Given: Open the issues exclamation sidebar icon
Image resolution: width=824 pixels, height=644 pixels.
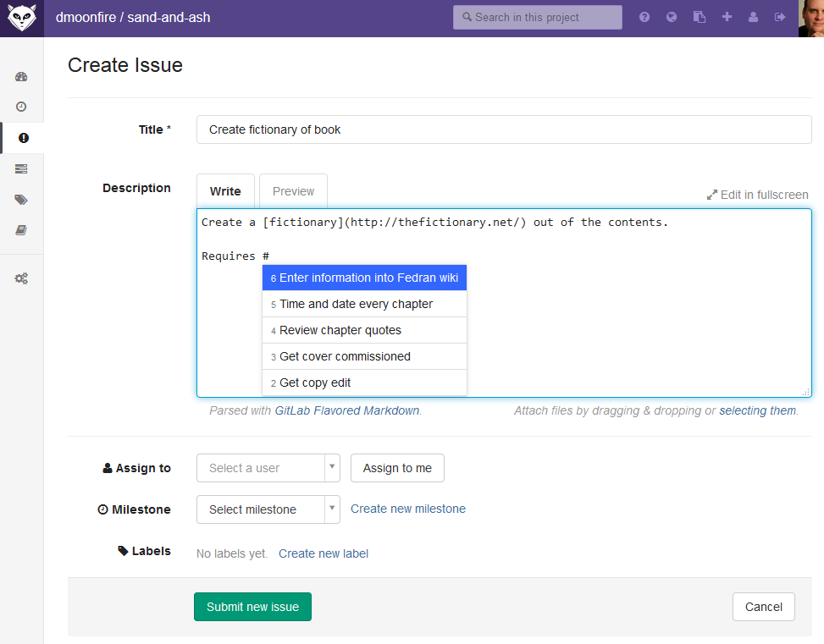Looking at the screenshot, I should (23, 138).
